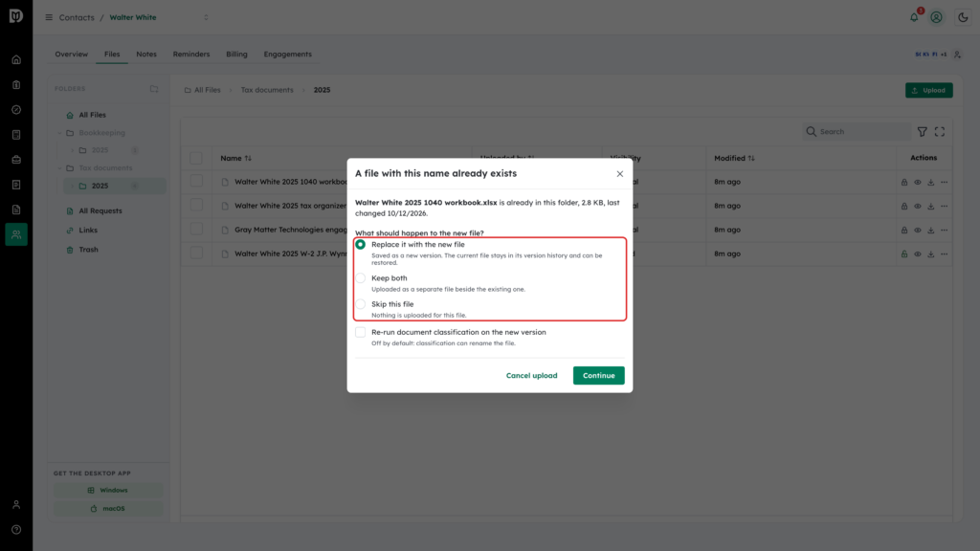
Task: Download the tax organizer file
Action: click(x=930, y=207)
